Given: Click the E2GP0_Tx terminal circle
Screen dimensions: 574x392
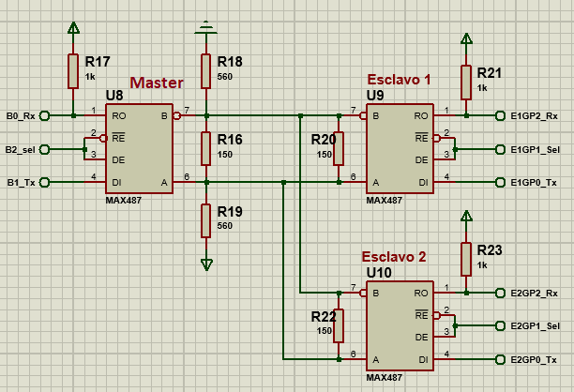Looking at the screenshot, I should tap(500, 359).
